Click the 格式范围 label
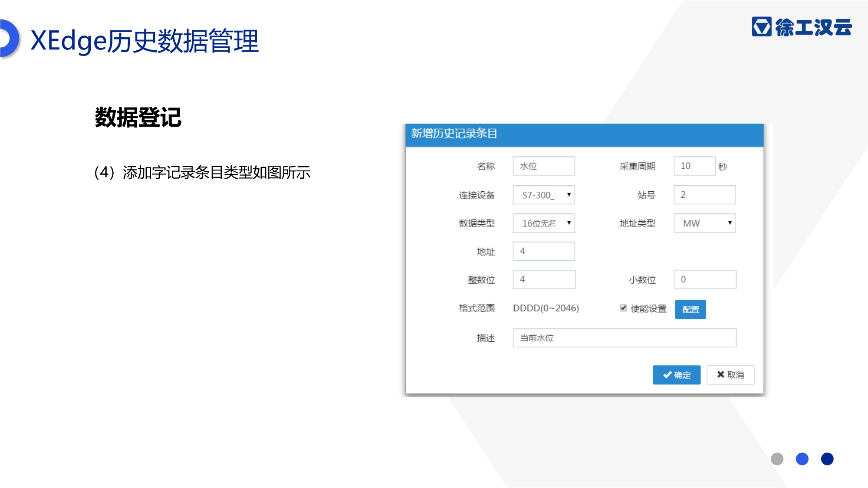The image size is (868, 488). 477,308
